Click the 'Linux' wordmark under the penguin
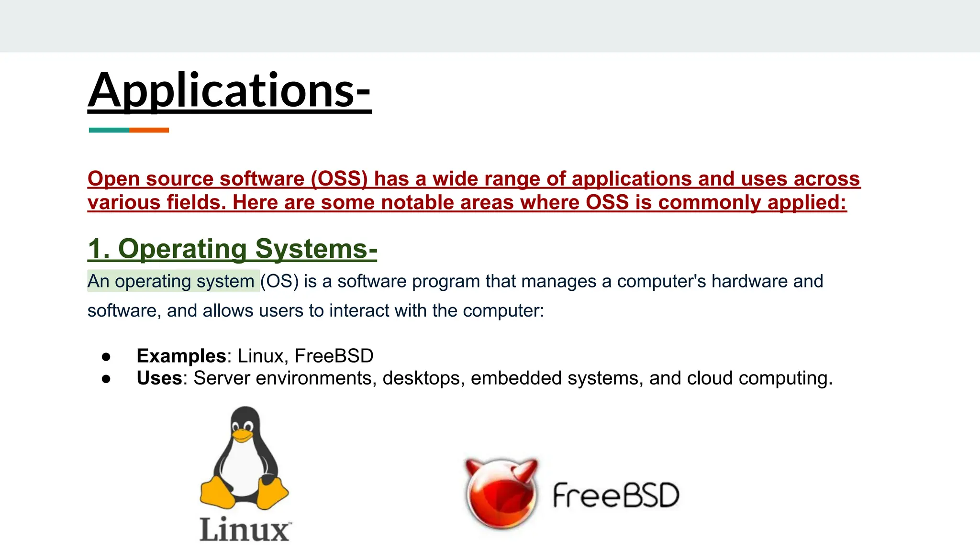 [245, 530]
